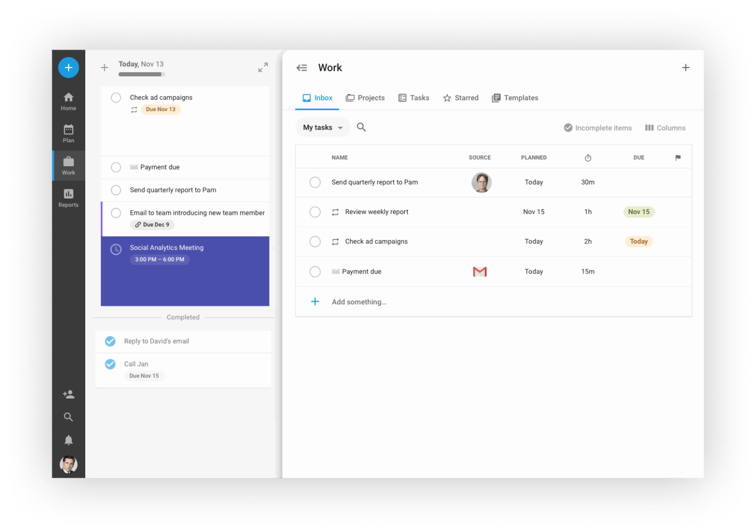The width and height of the screenshot is (756, 532).
Task: Open the My tasks dropdown
Action: (x=322, y=127)
